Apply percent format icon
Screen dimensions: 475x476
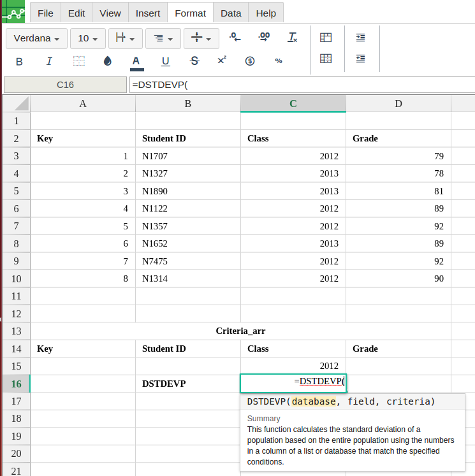click(279, 61)
